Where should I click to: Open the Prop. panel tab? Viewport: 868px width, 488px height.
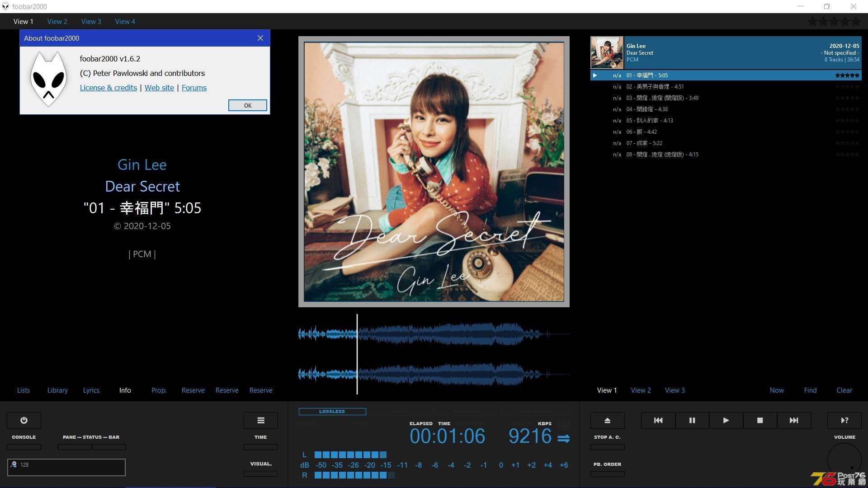[159, 390]
